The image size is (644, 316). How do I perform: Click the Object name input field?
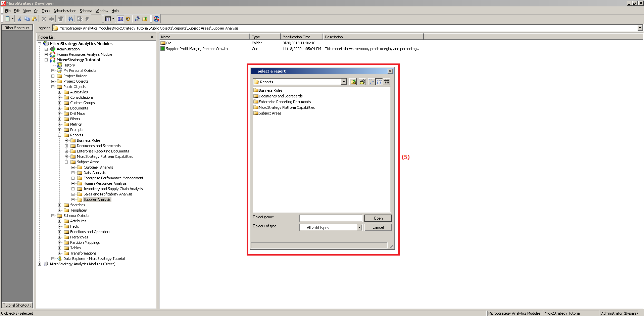point(331,218)
